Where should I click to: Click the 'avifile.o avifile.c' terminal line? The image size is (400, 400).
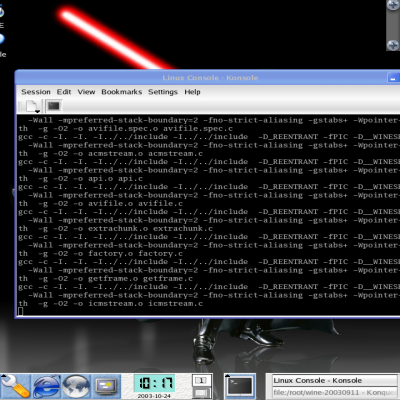point(135,204)
